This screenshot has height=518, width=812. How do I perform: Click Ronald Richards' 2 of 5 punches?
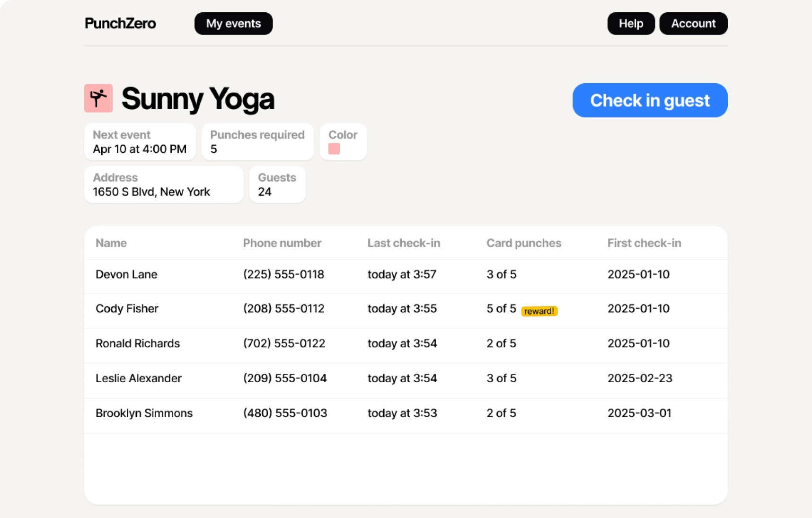(501, 343)
